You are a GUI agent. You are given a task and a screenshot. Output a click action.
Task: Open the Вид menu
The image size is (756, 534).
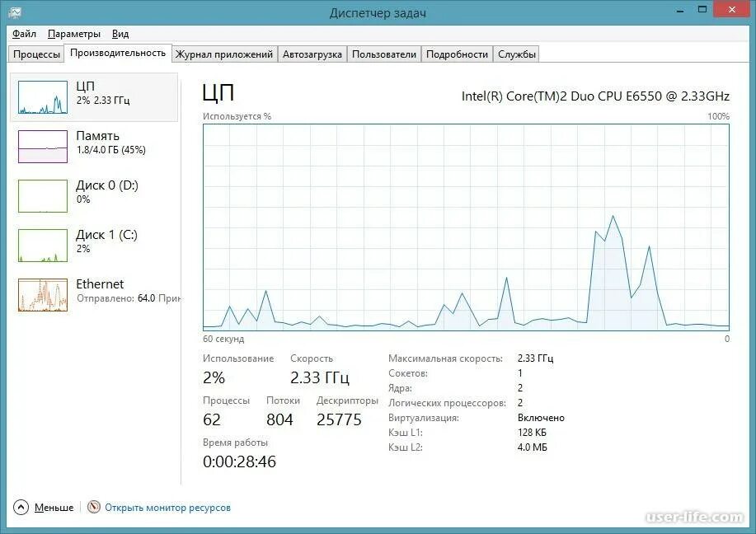(120, 34)
